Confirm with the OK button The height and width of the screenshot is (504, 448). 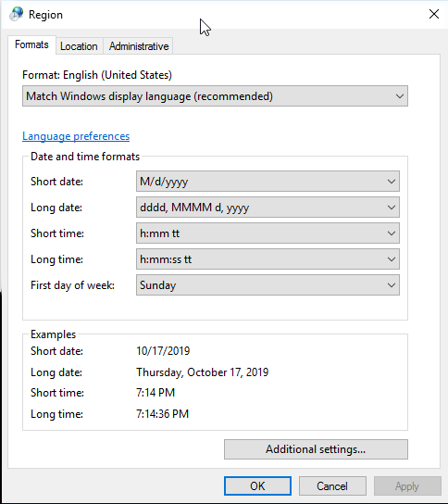257,486
